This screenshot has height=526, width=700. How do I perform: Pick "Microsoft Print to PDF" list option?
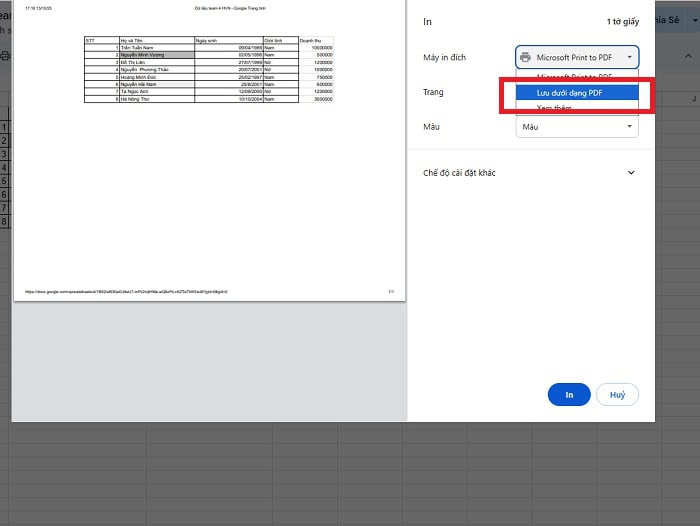point(575,76)
